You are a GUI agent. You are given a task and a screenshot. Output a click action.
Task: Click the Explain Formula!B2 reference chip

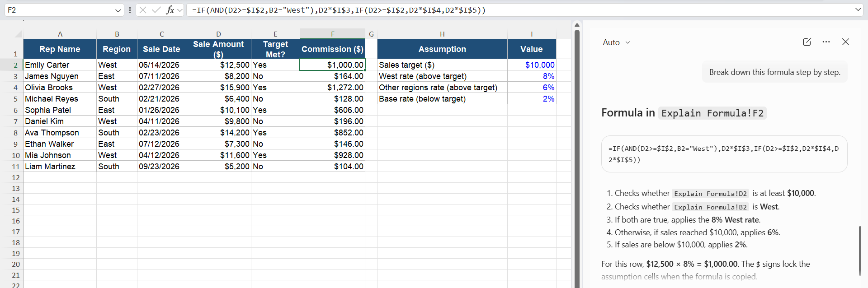coord(711,207)
